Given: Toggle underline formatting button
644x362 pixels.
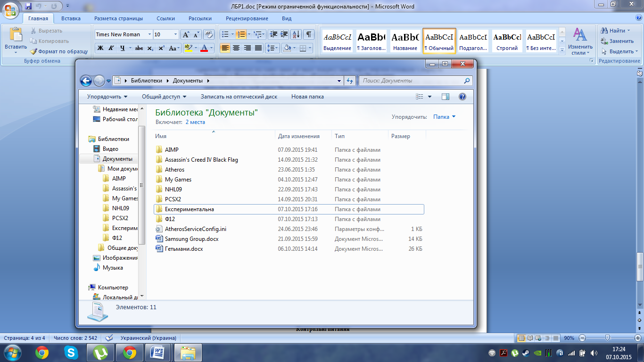Looking at the screenshot, I should pos(123,48).
